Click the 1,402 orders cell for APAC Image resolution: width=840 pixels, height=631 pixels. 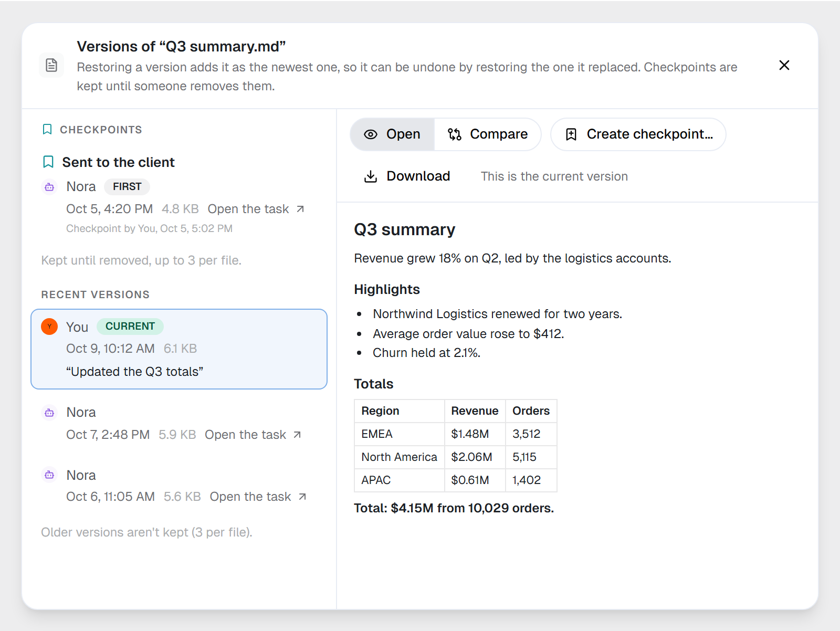point(531,480)
